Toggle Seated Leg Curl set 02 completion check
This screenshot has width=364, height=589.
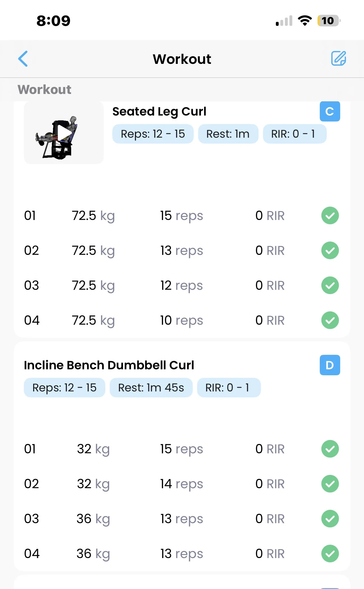330,250
